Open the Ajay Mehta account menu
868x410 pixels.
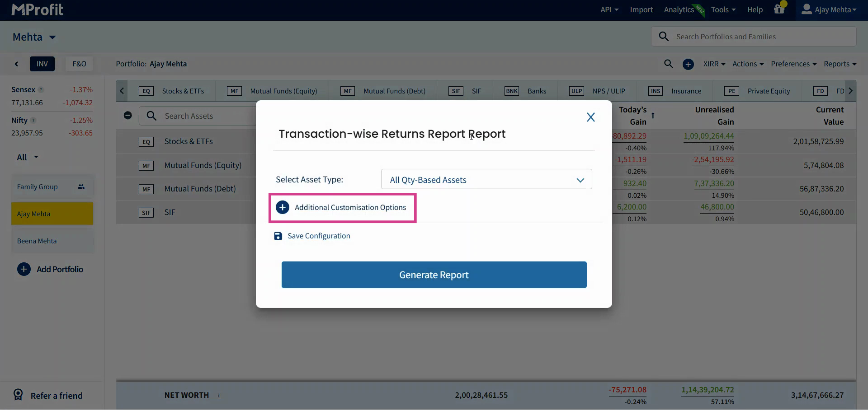(x=829, y=9)
